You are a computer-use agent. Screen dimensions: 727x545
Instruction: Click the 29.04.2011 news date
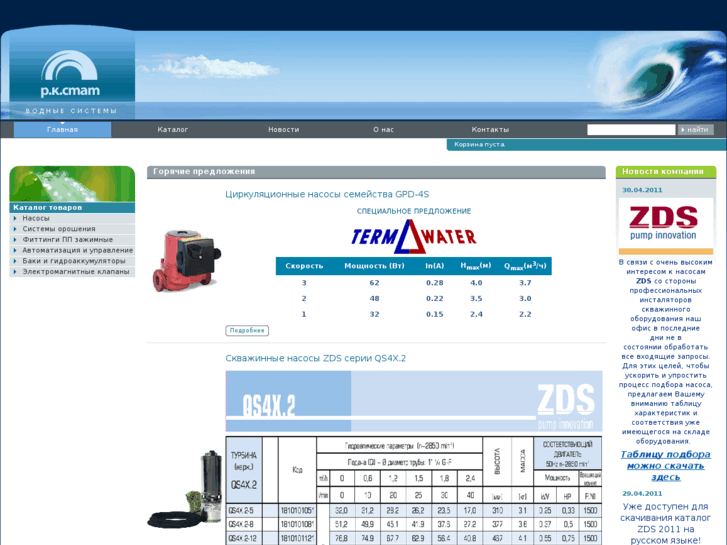(x=642, y=493)
